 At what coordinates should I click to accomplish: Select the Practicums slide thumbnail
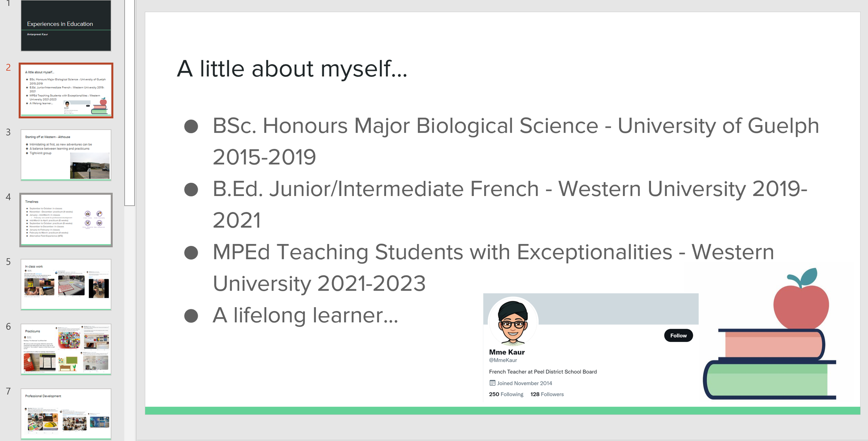(66, 349)
